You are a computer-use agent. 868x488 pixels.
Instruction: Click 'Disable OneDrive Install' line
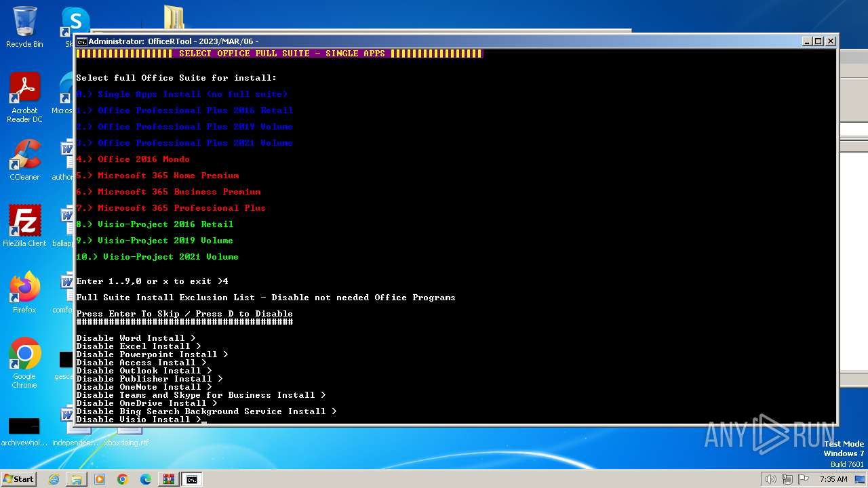click(146, 403)
